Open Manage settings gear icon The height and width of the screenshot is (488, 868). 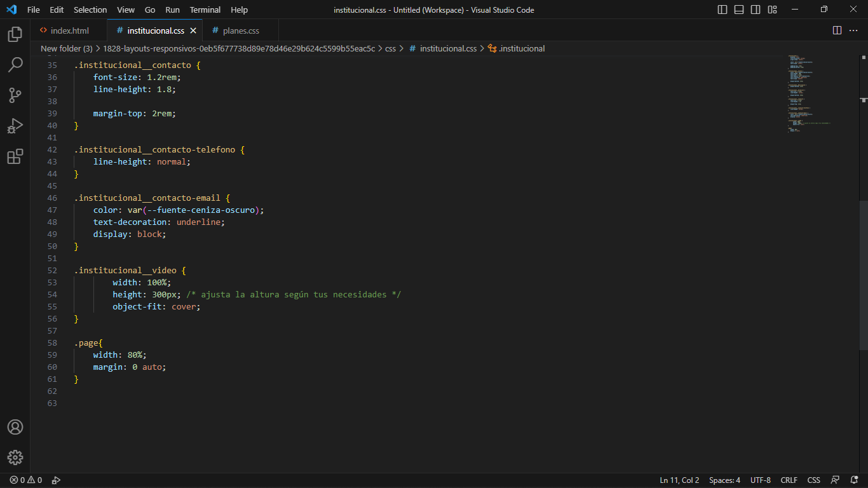coord(15,457)
